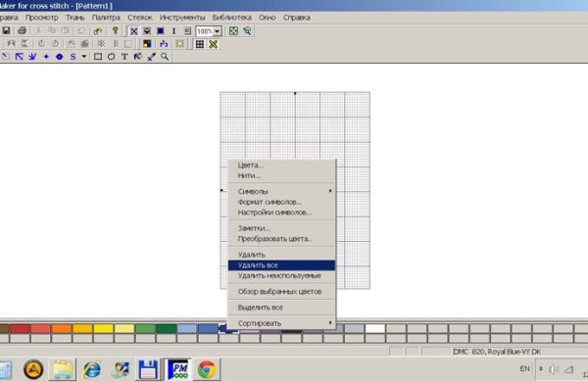
Task: Pick the eyedropper color picker tool
Action: [x=152, y=57]
